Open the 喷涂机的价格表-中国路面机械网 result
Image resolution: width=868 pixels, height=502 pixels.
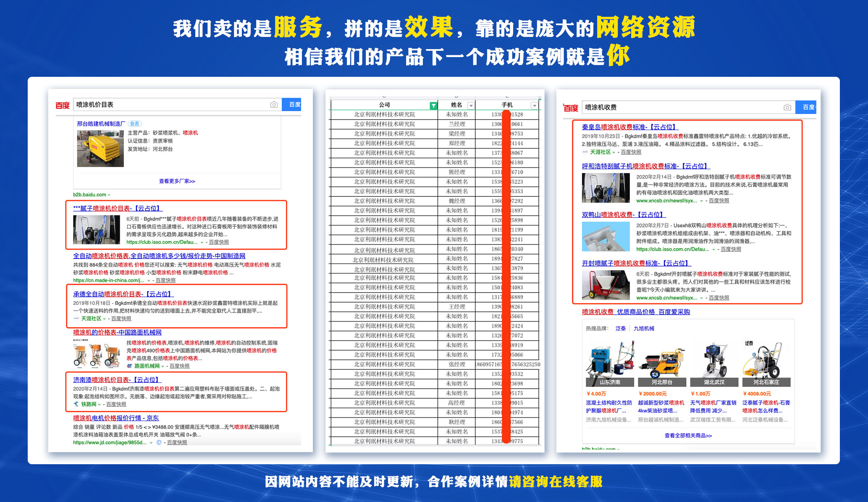pos(117,332)
